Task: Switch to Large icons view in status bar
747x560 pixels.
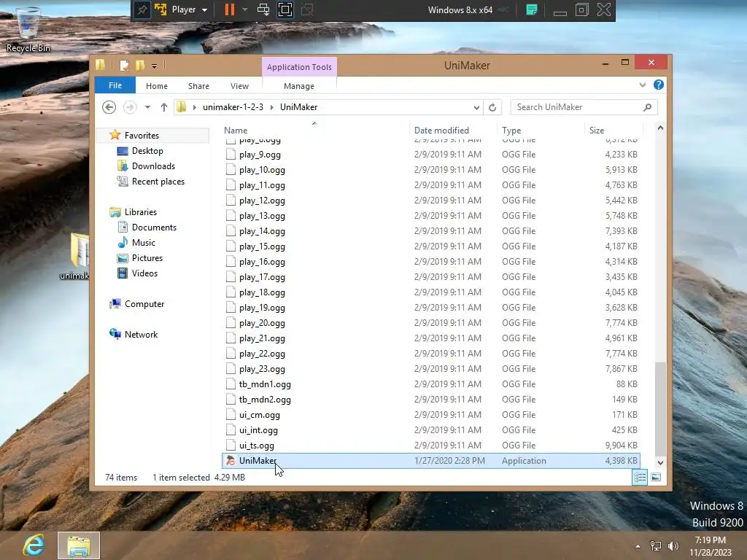Action: (x=656, y=477)
